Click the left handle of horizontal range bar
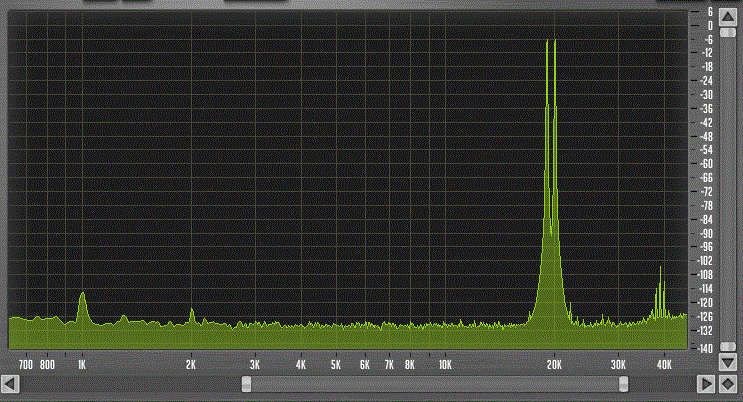This screenshot has height=402, width=743. pos(246,384)
